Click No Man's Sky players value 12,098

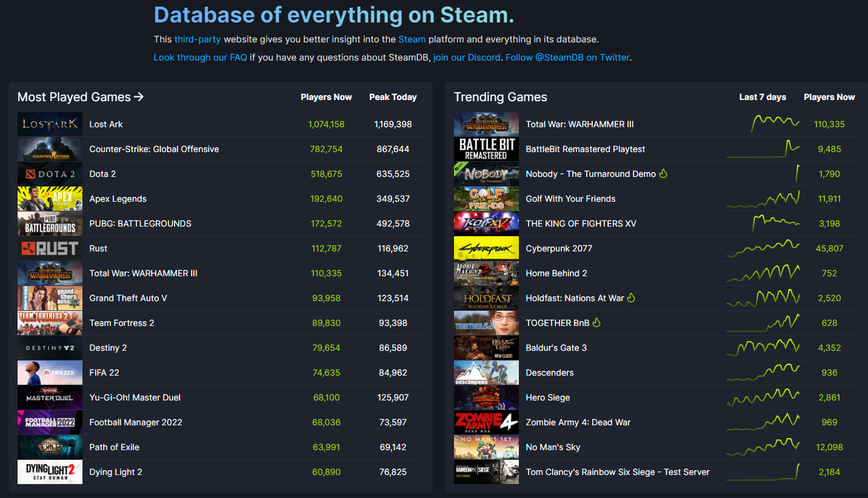tap(829, 447)
